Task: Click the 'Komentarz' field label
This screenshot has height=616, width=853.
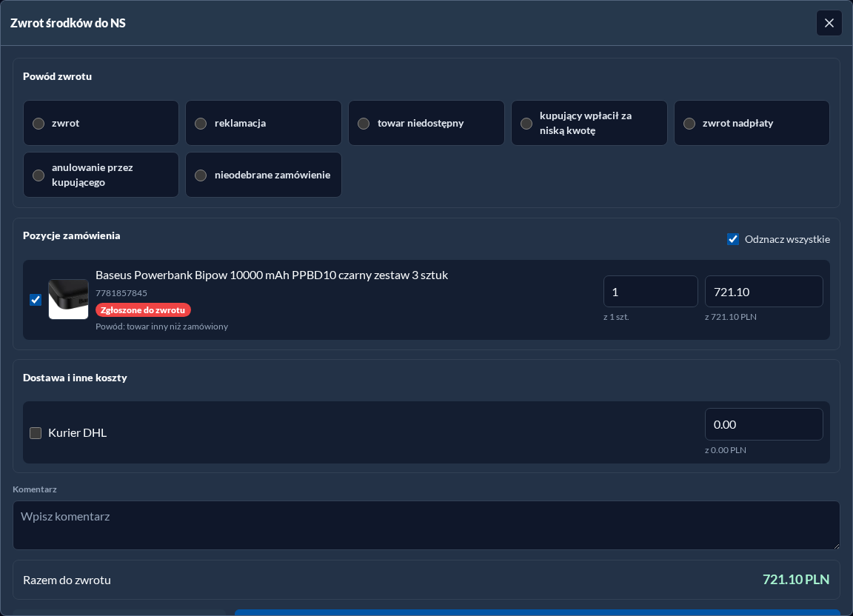Action: click(35, 489)
